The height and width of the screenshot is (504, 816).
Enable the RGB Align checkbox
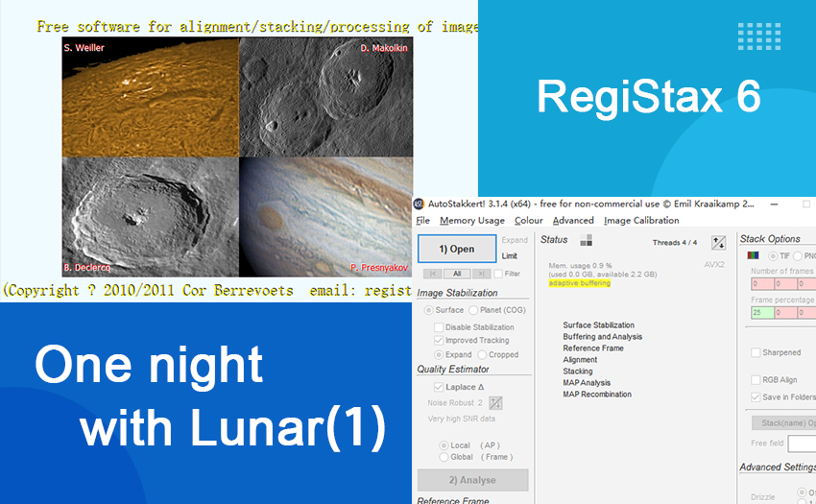pyautogui.click(x=756, y=379)
